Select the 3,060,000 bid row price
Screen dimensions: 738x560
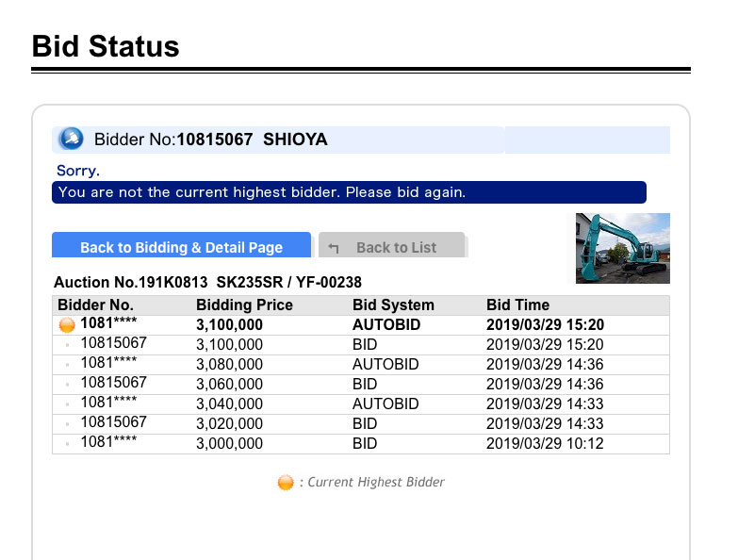pyautogui.click(x=229, y=385)
